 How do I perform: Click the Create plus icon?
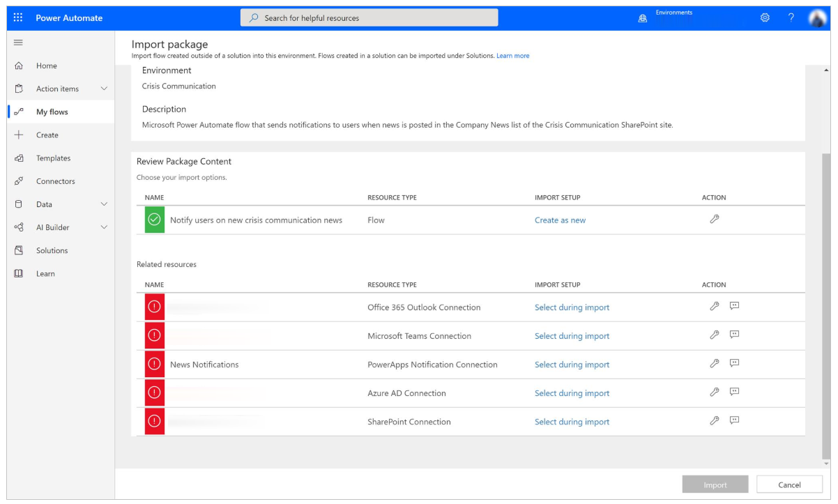[x=19, y=135]
